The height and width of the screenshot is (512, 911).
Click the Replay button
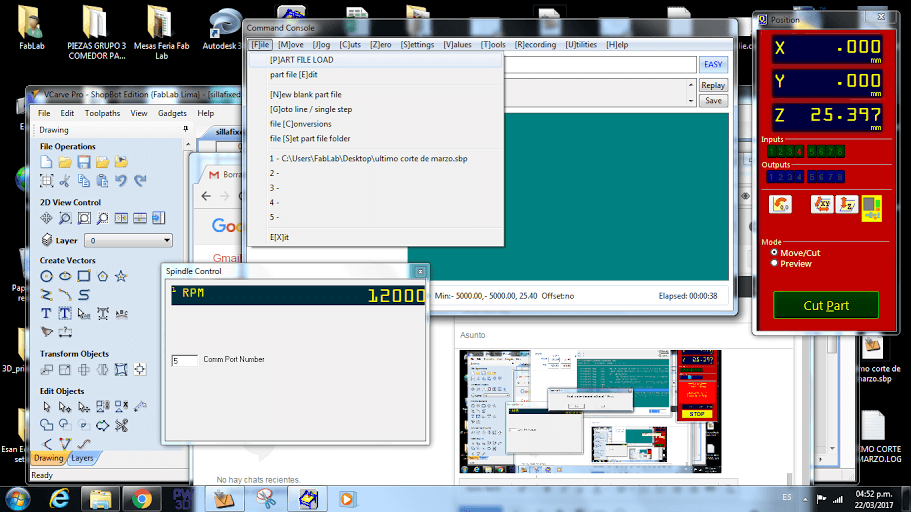713,85
